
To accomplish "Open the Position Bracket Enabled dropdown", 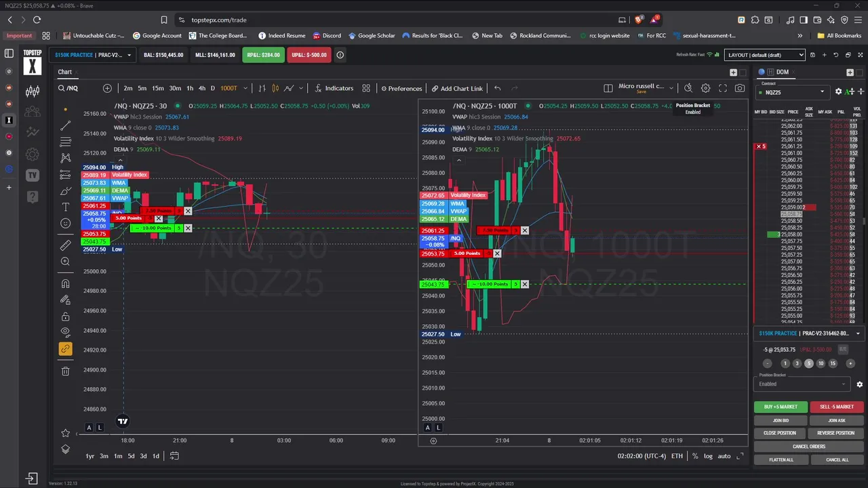I will click(x=802, y=384).
